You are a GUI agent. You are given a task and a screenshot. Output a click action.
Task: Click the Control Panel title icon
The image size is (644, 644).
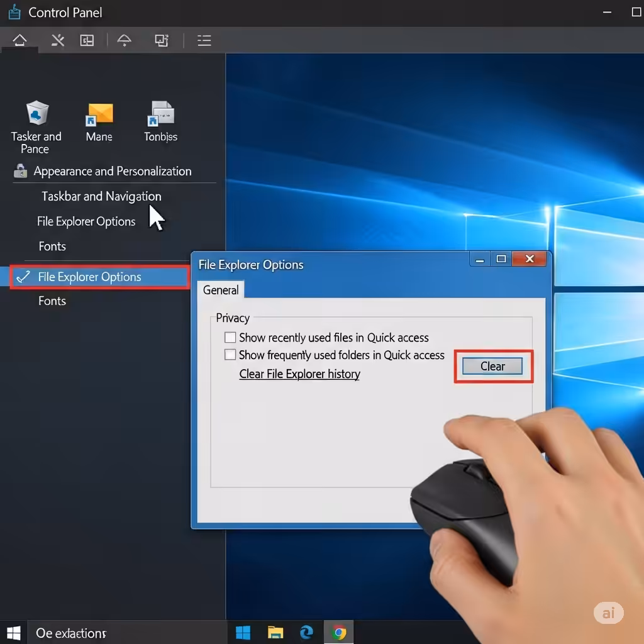point(15,12)
